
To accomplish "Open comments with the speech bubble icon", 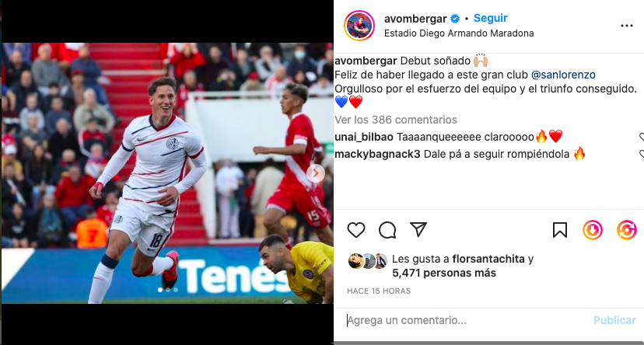I will point(387,230).
